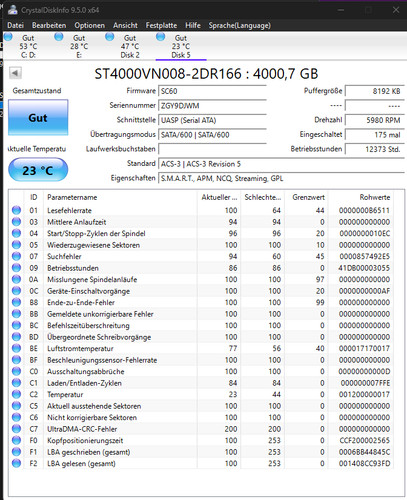
Task: Click the Puffergröße field 8192 KB
Action: [375, 91]
